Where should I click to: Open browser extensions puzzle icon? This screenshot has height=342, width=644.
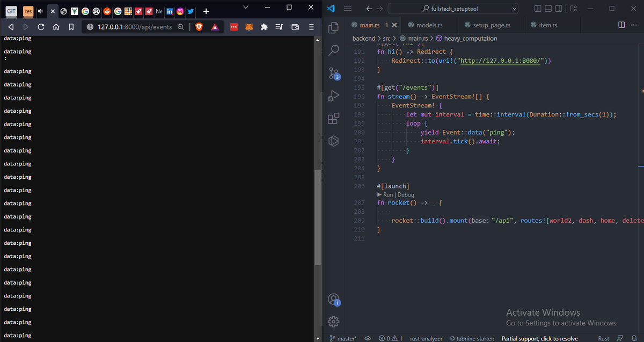264,27
